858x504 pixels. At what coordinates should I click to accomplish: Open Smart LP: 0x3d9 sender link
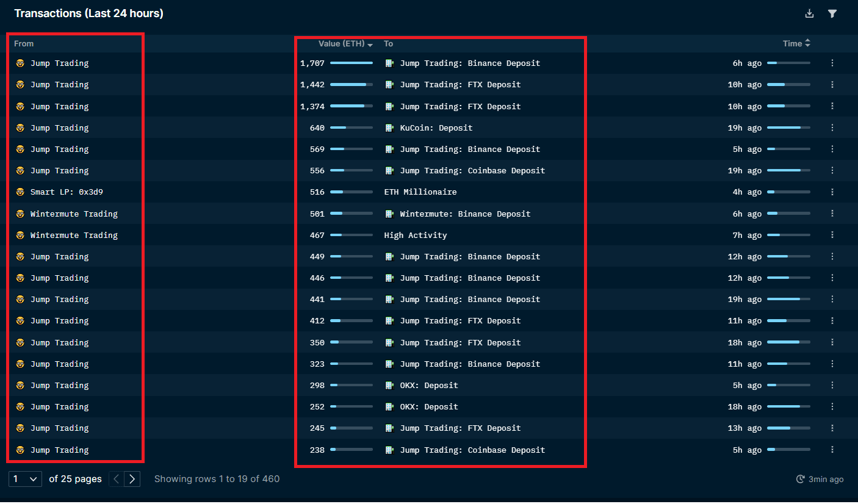67,192
